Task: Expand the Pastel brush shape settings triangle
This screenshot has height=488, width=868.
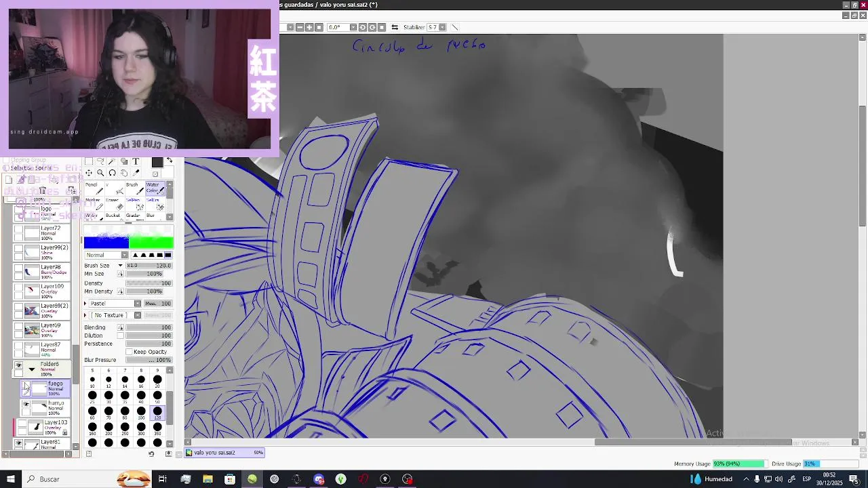Action: tap(86, 303)
